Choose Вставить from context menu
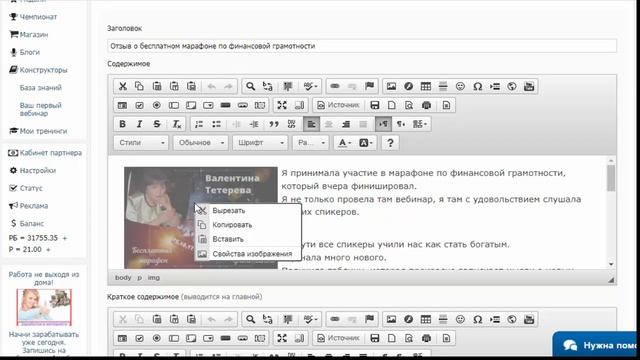 [248, 239]
